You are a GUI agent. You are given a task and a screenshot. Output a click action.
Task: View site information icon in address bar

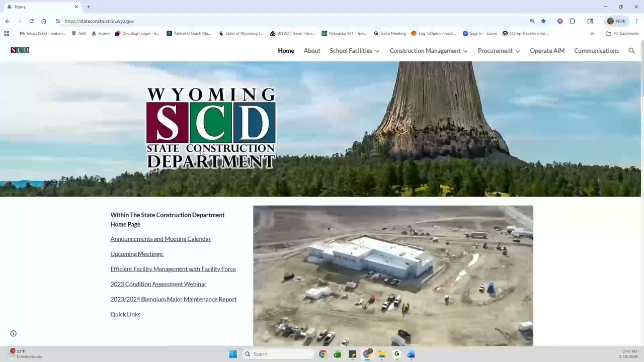[x=58, y=21]
